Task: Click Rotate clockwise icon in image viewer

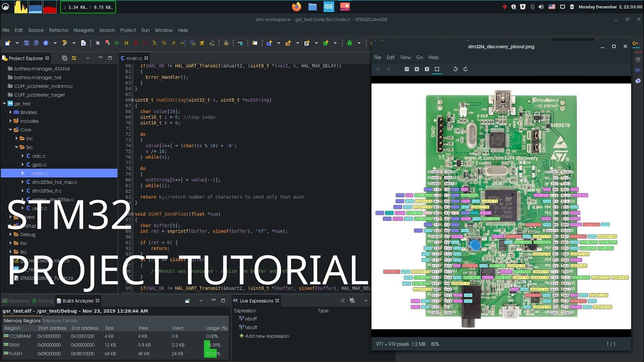Action: point(465,69)
